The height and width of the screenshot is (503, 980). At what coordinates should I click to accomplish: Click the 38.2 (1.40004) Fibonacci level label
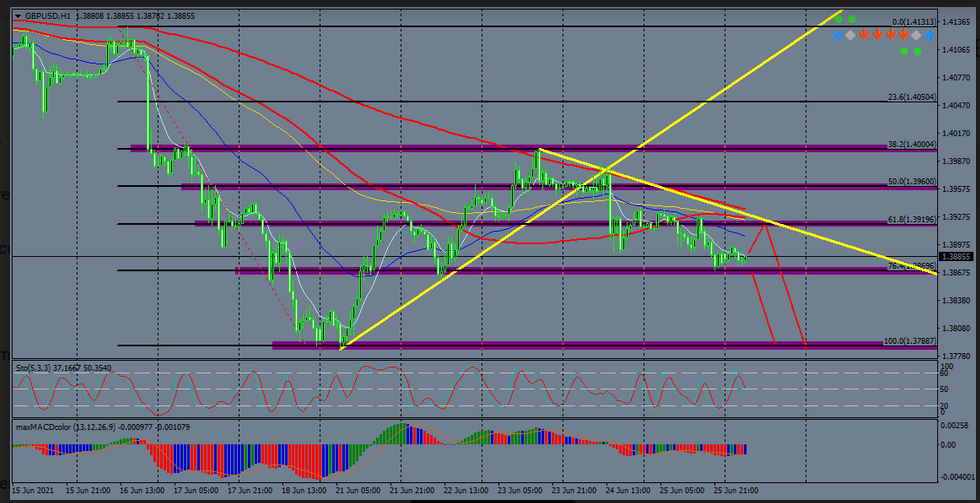[912, 144]
